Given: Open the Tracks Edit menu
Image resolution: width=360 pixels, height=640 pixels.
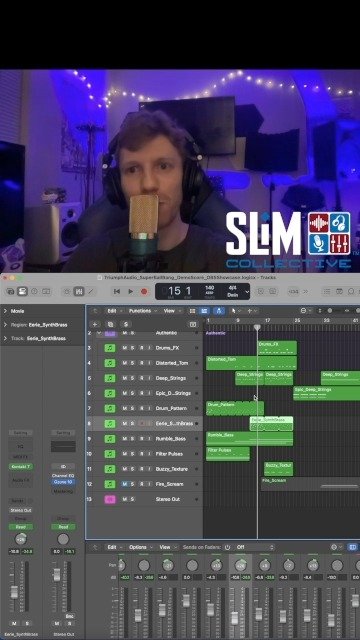Looking at the screenshot, I should pyautogui.click(x=114, y=311).
